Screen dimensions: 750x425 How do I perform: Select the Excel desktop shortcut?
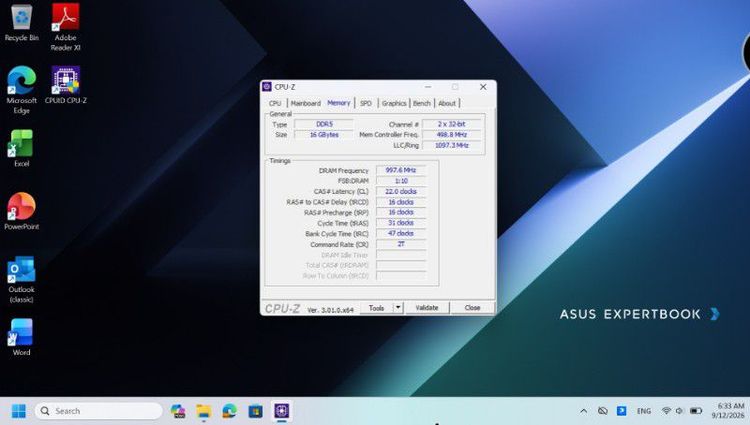(x=22, y=148)
